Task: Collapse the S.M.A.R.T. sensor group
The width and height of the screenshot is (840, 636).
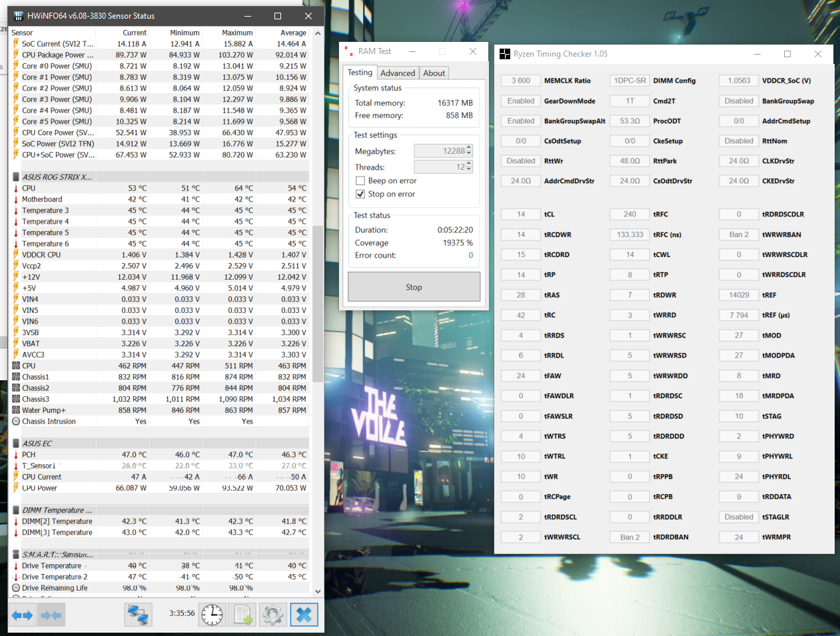Action: click(16, 554)
